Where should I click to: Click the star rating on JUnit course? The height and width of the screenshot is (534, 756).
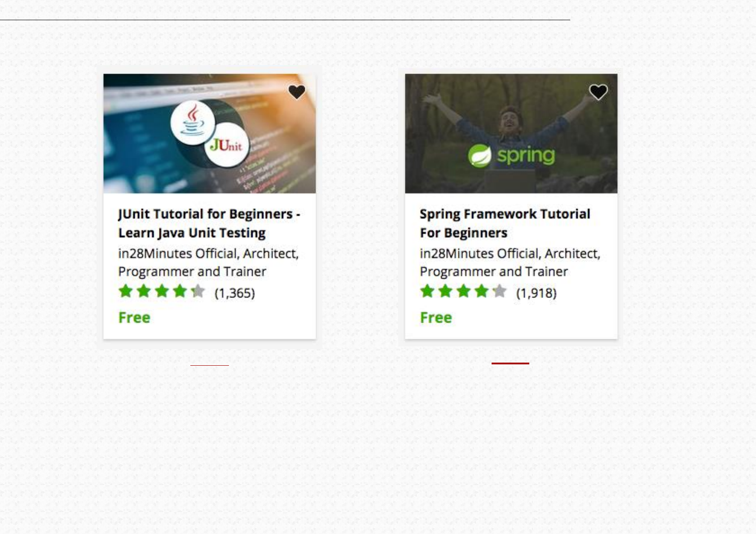pyautogui.click(x=162, y=291)
